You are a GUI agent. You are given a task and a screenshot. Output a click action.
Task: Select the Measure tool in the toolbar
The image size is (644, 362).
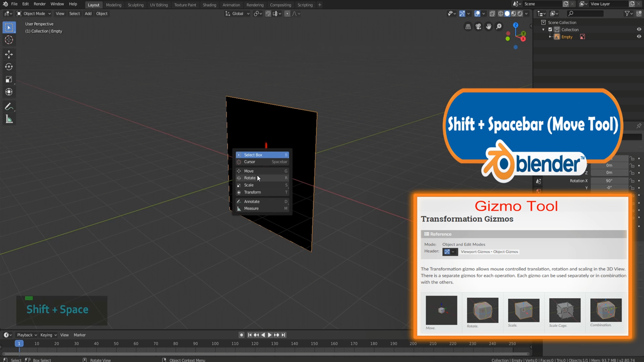[x=9, y=119]
